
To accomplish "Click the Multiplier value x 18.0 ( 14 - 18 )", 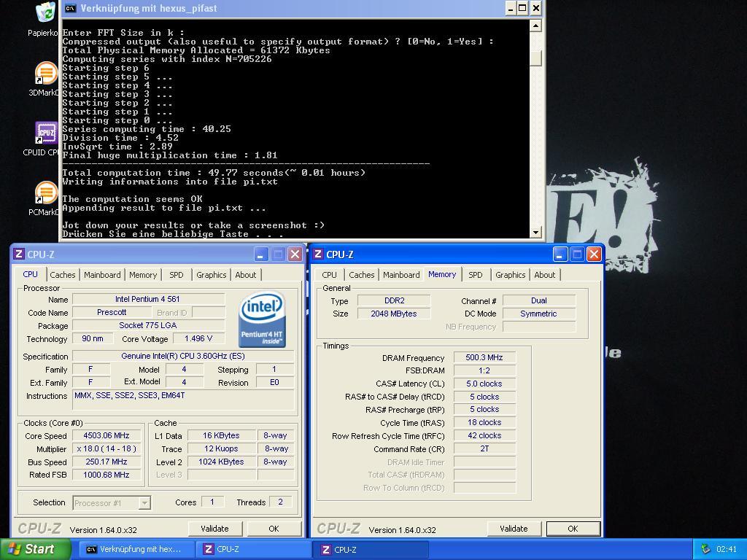I will tap(107, 448).
